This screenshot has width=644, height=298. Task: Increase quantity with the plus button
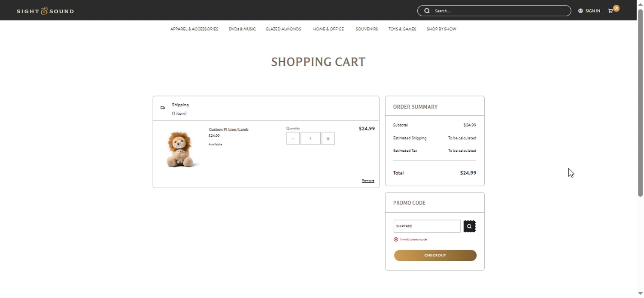328,138
